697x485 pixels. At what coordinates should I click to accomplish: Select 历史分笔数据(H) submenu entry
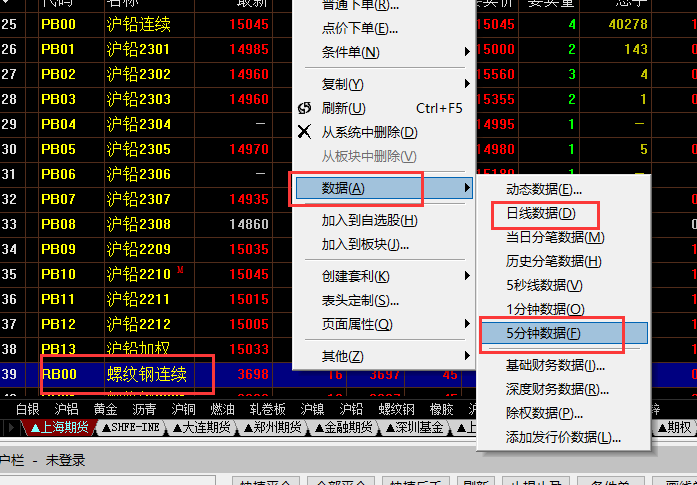point(553,261)
